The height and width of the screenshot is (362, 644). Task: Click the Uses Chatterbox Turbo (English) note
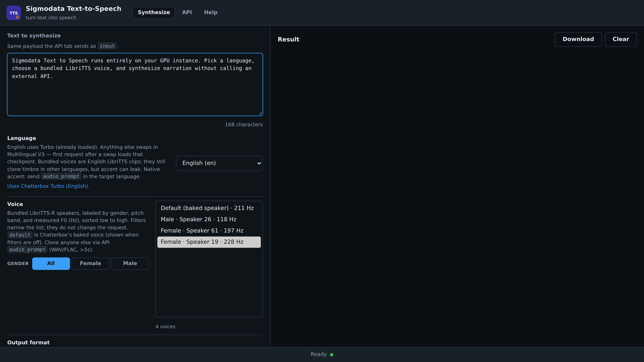click(x=48, y=186)
